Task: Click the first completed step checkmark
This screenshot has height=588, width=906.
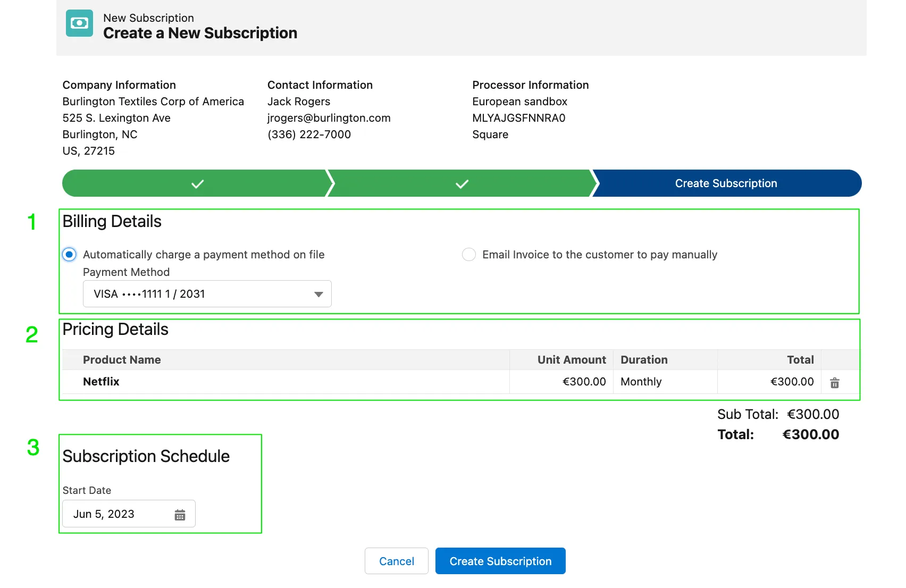Action: point(197,184)
